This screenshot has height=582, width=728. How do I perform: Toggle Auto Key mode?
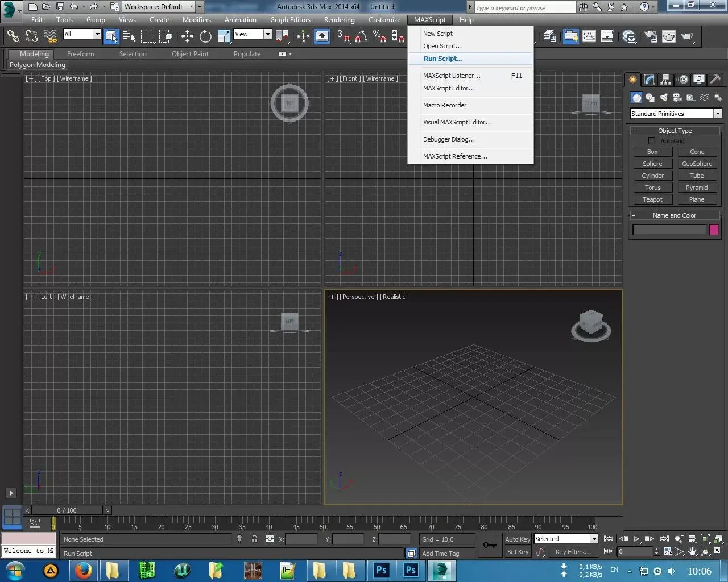pos(517,539)
